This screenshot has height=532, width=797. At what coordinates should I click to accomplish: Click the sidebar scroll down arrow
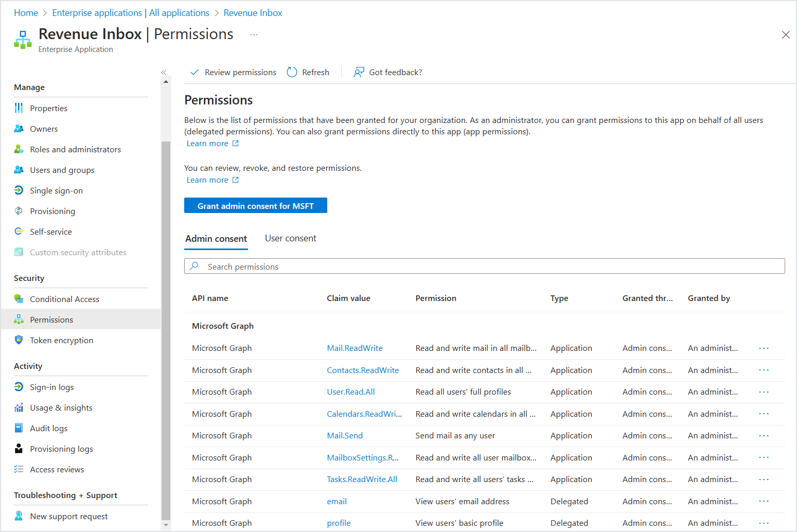click(x=166, y=525)
